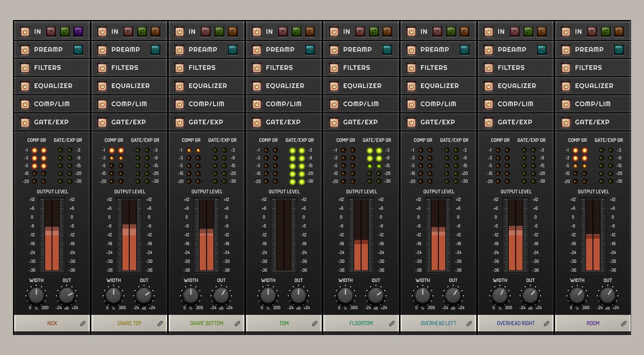644x355 pixels.
Task: Open the KICK FILTERS section label
Action: point(47,68)
